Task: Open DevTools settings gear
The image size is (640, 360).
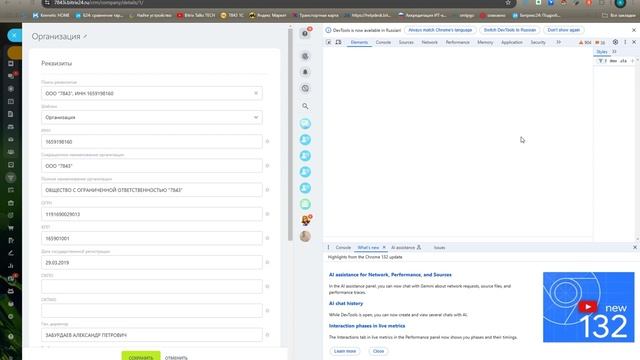Action: click(x=616, y=42)
